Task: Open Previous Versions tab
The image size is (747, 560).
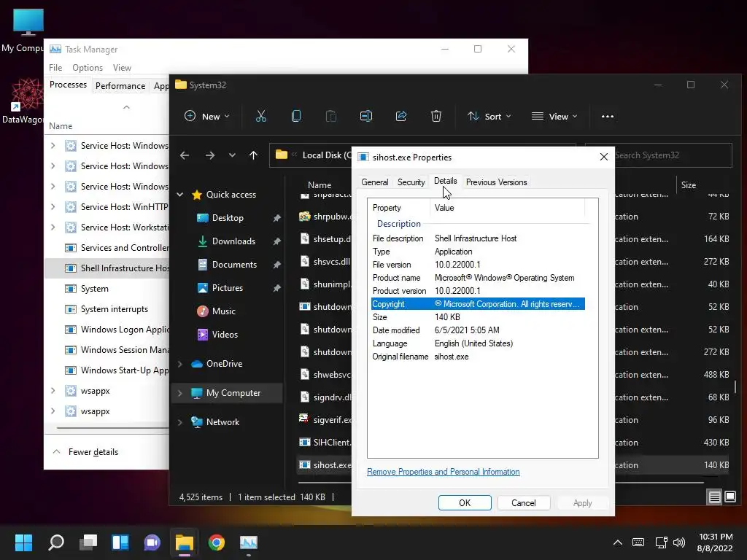Action: point(496,182)
